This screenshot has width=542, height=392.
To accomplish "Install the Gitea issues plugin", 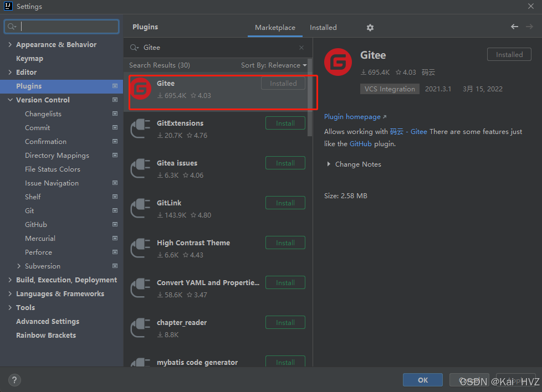I will (285, 163).
